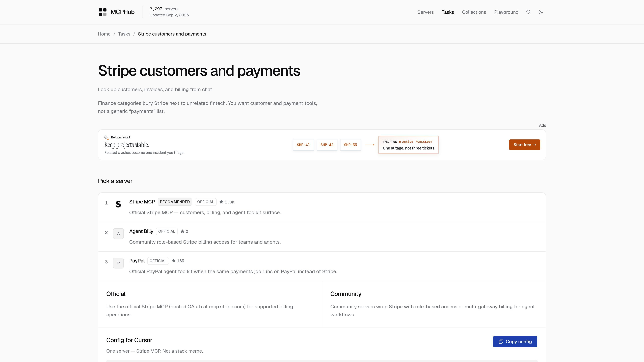Click the PayPal avatar icon
This screenshot has height=362, width=644.
tap(118, 263)
